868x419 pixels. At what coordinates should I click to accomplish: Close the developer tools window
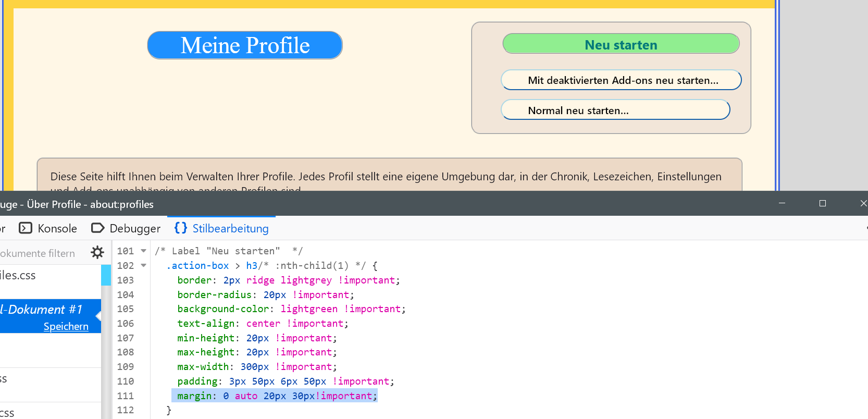(x=863, y=203)
